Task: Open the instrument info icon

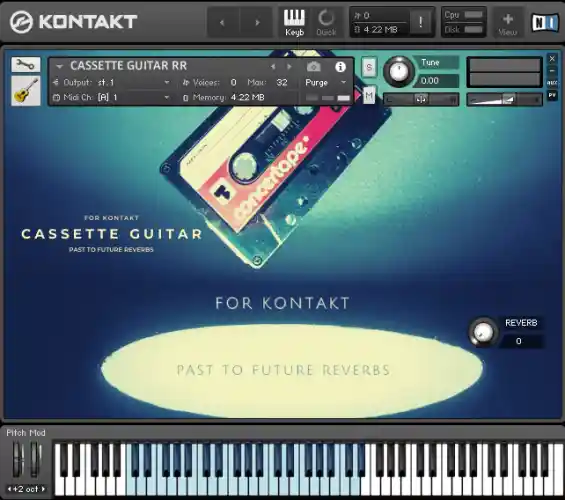Action: tap(340, 67)
